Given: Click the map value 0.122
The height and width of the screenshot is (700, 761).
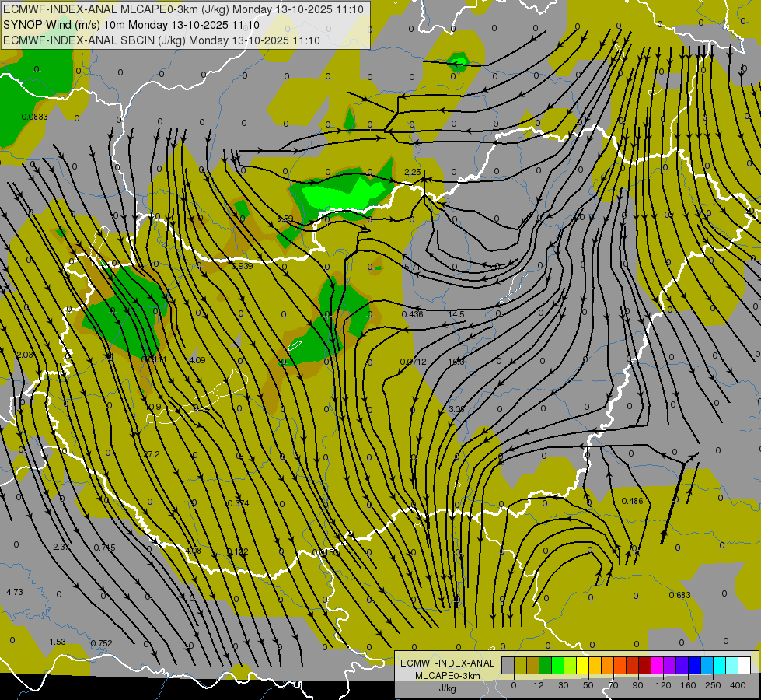Looking at the screenshot, I should click(x=238, y=551).
